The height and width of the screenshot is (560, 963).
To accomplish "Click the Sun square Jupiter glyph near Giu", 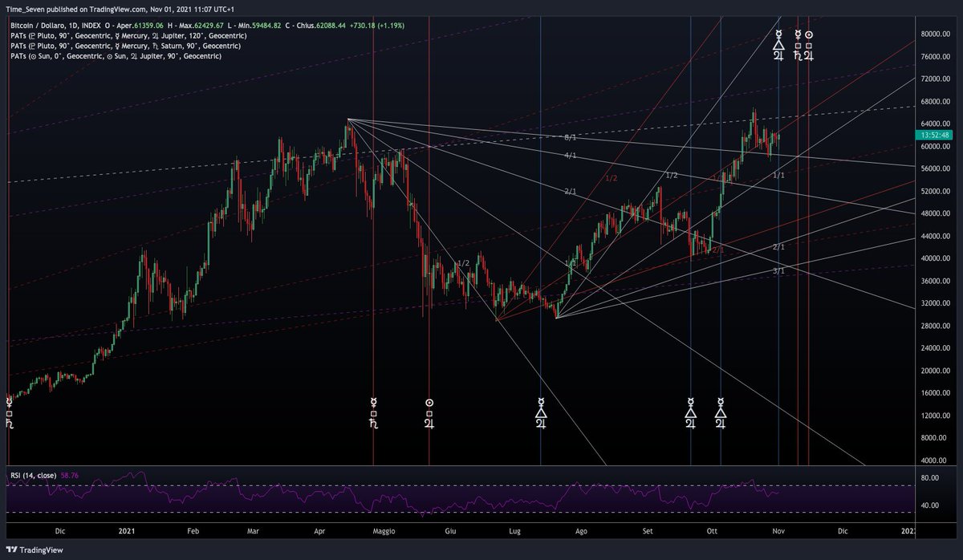I will (429, 413).
